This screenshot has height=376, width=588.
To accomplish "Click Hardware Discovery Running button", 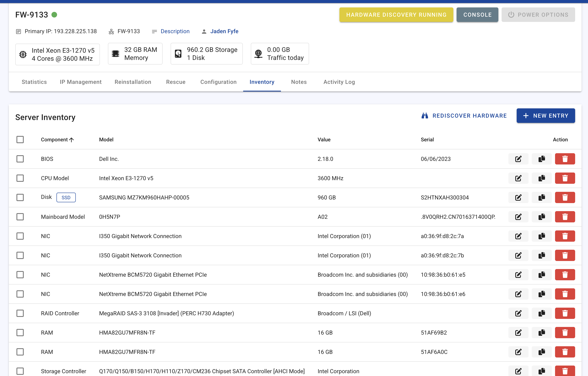I will [396, 15].
